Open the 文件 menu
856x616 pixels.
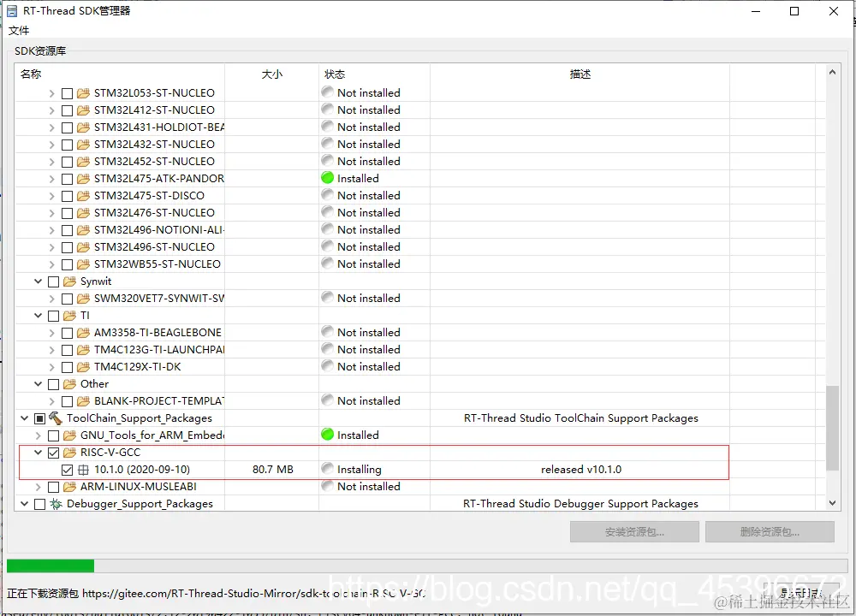coord(19,31)
